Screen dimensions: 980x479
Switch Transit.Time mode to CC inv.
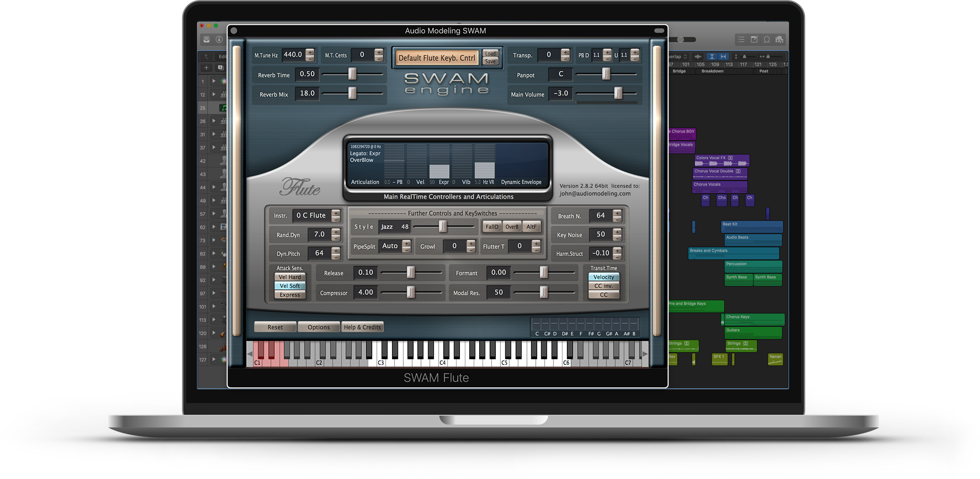click(603, 286)
